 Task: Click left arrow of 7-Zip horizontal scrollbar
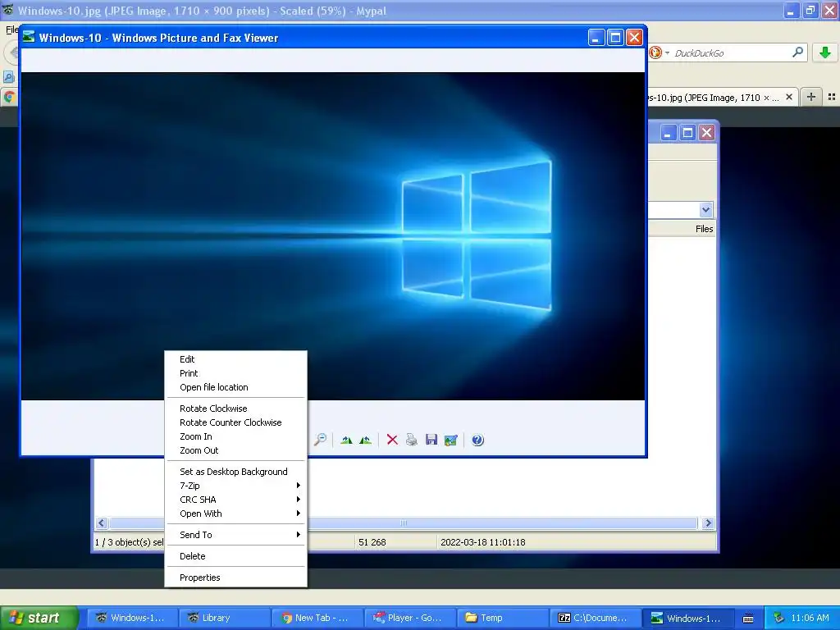pyautogui.click(x=102, y=523)
